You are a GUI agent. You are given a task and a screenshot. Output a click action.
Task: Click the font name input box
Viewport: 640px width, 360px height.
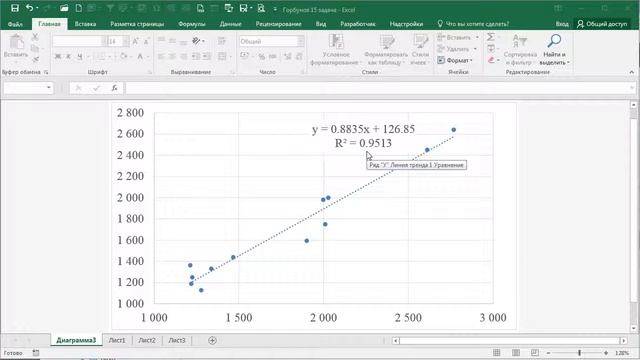(77, 41)
